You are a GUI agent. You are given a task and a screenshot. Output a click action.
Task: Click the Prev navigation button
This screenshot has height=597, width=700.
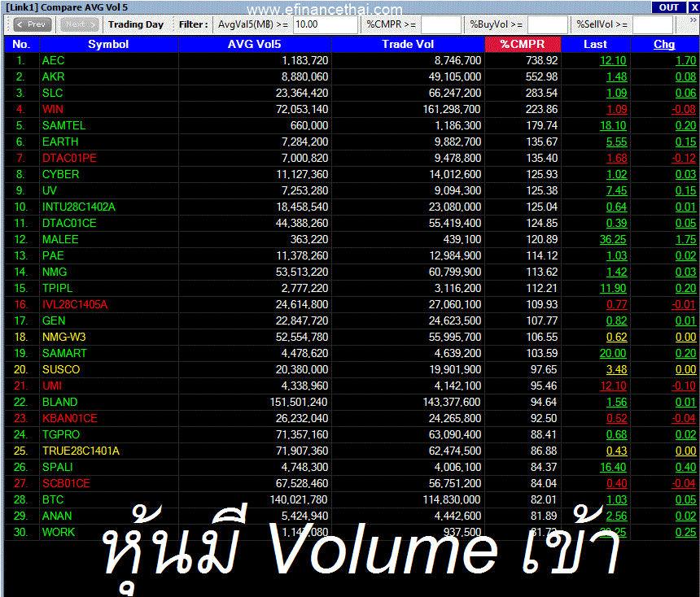32,24
